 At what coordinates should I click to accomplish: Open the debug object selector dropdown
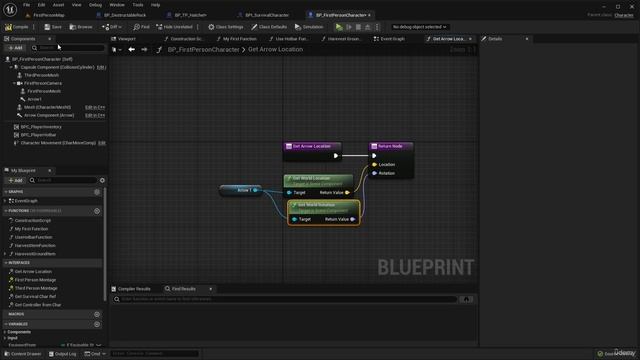[x=419, y=27]
